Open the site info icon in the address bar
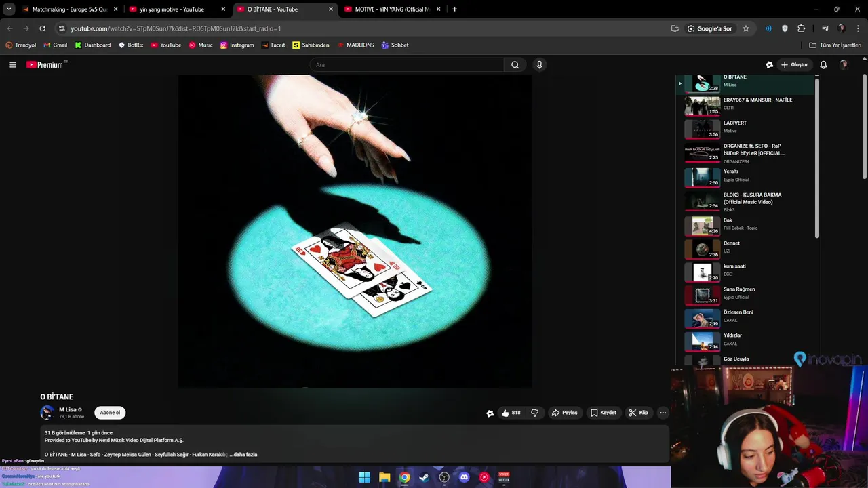Viewport: 868px width, 488px height. pyautogui.click(x=62, y=28)
